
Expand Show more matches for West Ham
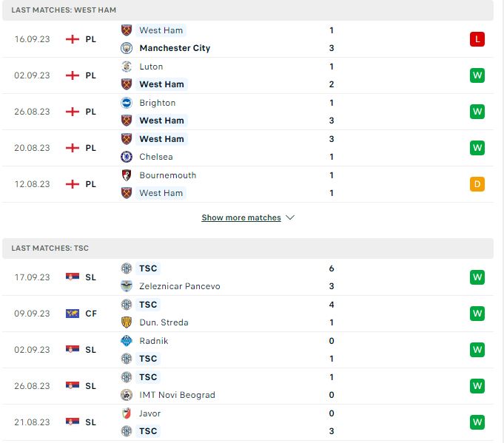pos(241,217)
